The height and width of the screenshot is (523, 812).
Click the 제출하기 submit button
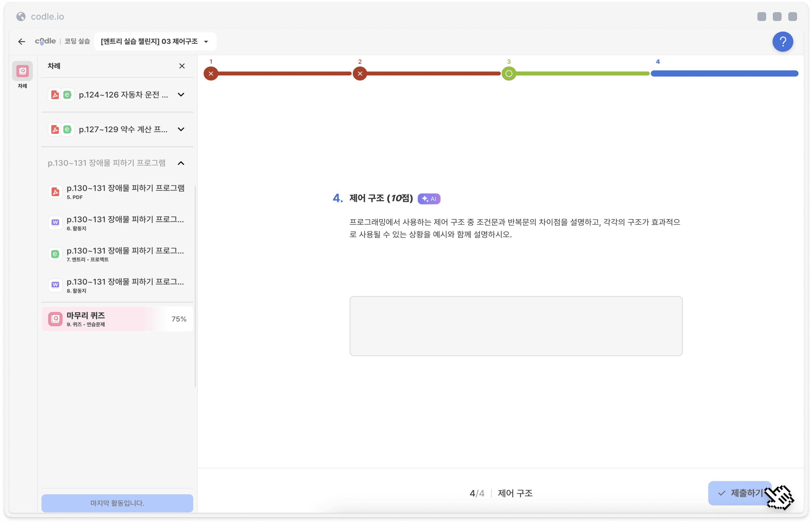click(740, 493)
